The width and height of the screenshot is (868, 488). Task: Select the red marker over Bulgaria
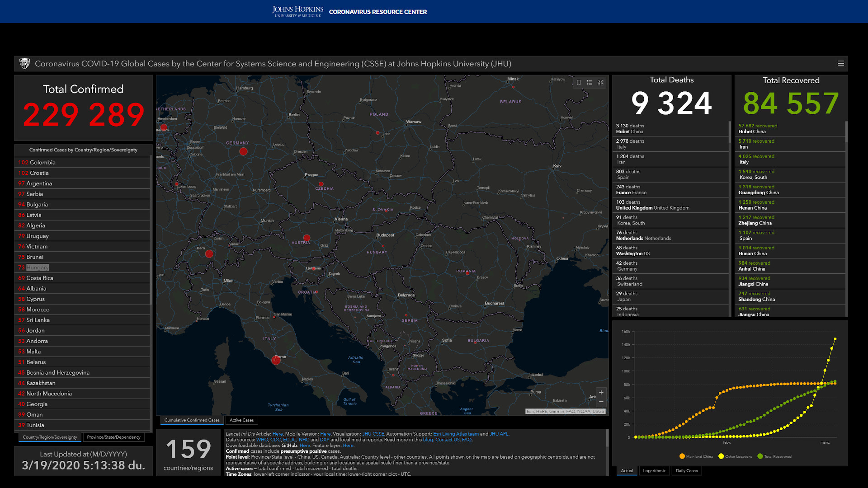point(475,343)
